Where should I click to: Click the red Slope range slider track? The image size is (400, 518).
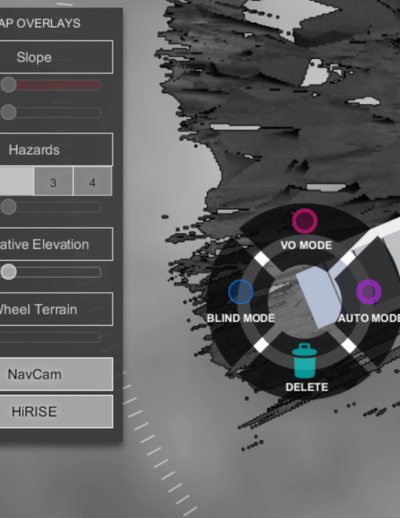(58, 85)
